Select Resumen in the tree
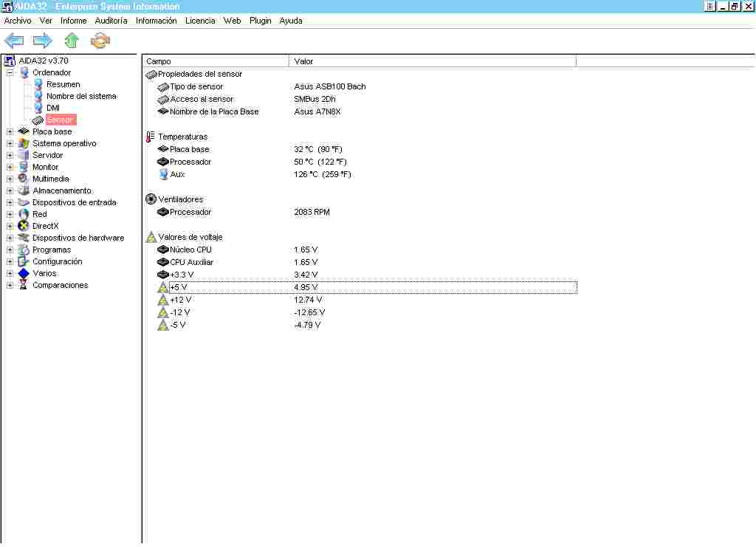 (63, 84)
